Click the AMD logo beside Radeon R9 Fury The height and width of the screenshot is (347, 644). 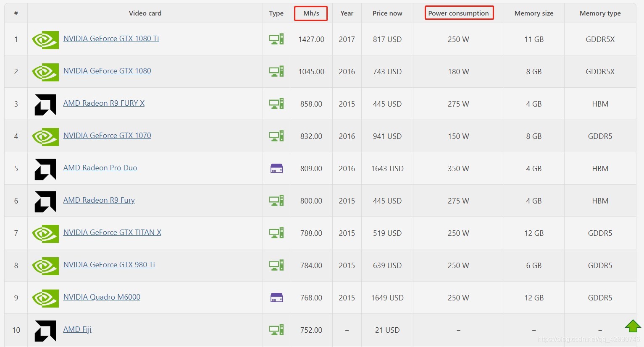pos(45,202)
